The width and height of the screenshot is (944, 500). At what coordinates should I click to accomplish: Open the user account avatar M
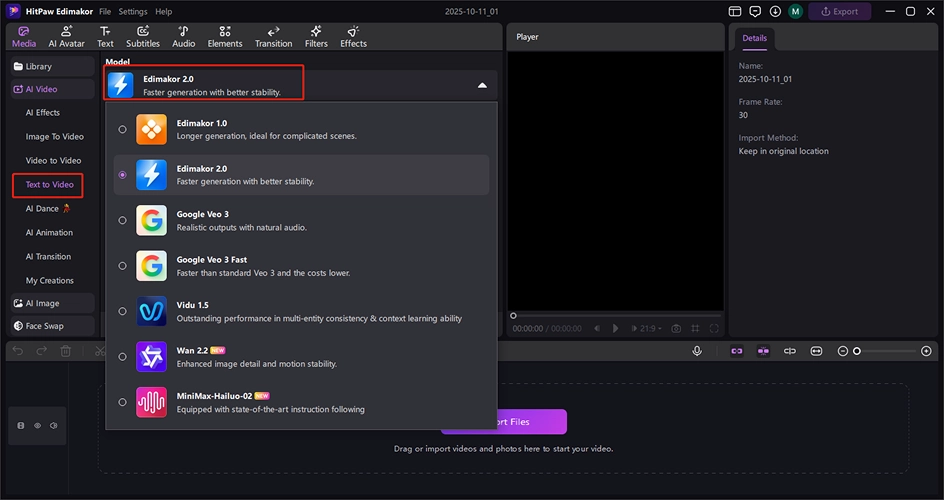795,11
